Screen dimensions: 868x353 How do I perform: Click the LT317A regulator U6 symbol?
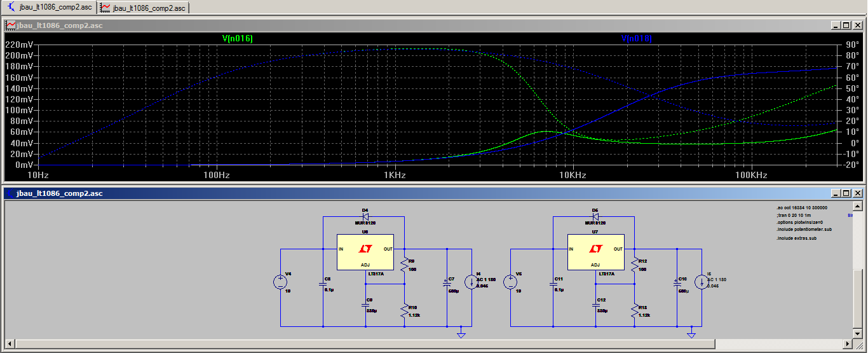[x=365, y=253]
